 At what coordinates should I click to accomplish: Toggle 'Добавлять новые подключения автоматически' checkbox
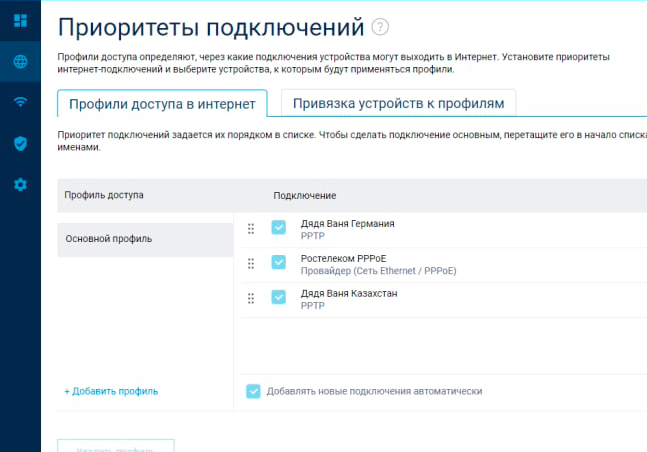pyautogui.click(x=254, y=391)
